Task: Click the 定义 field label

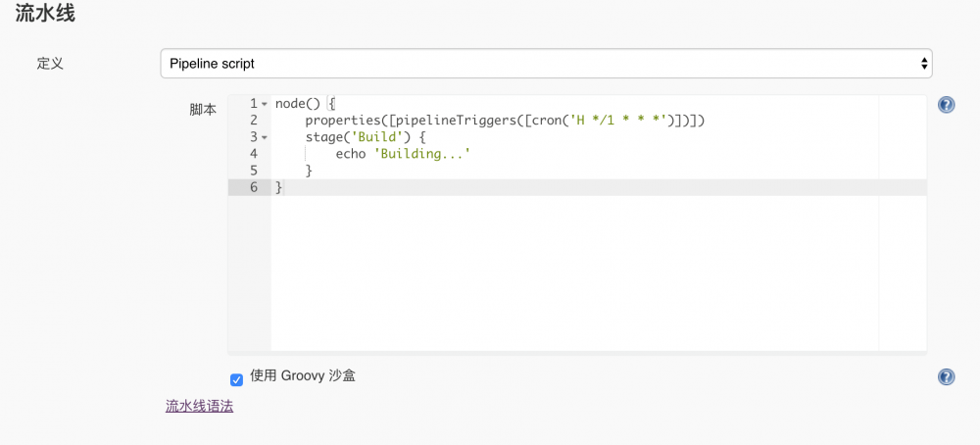Action: click(50, 64)
